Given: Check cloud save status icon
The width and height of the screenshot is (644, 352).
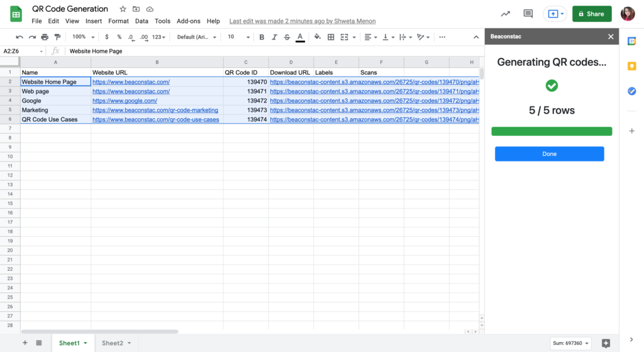Looking at the screenshot, I should (150, 9).
